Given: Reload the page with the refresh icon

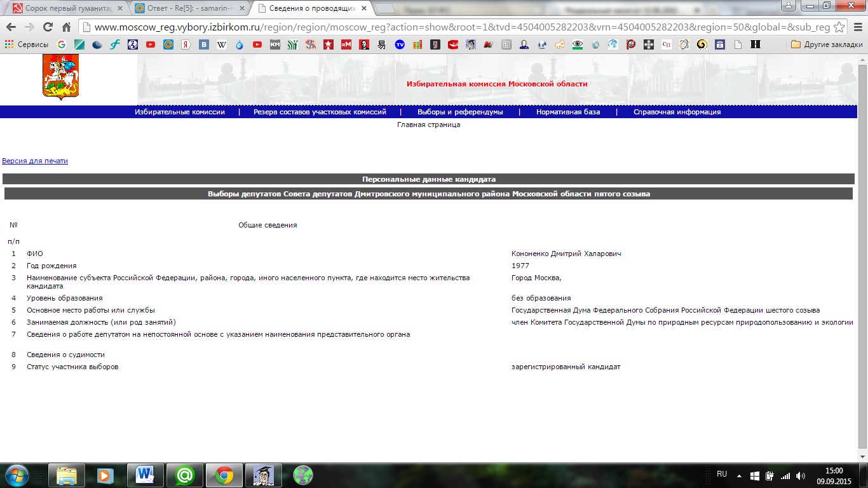Looking at the screenshot, I should pos(48,27).
